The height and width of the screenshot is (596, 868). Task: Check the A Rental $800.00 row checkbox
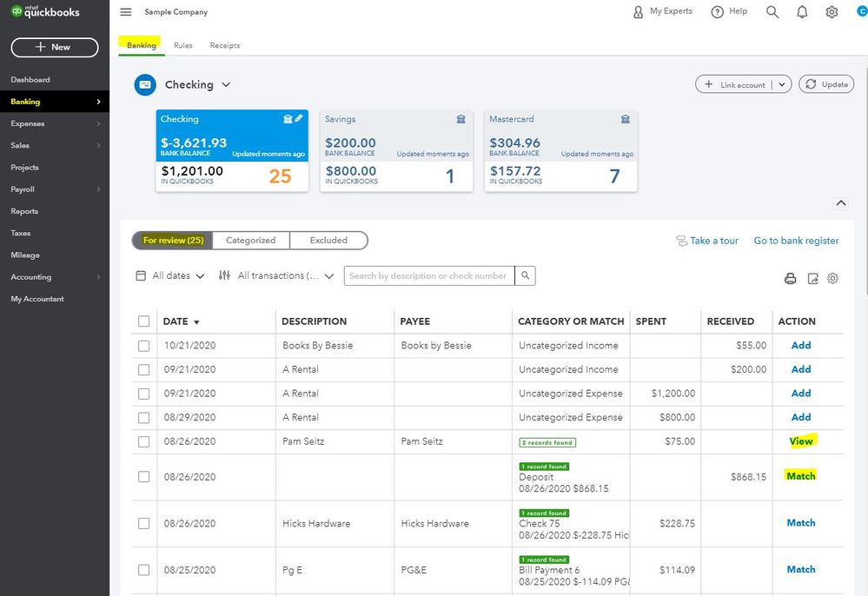pyautogui.click(x=144, y=417)
